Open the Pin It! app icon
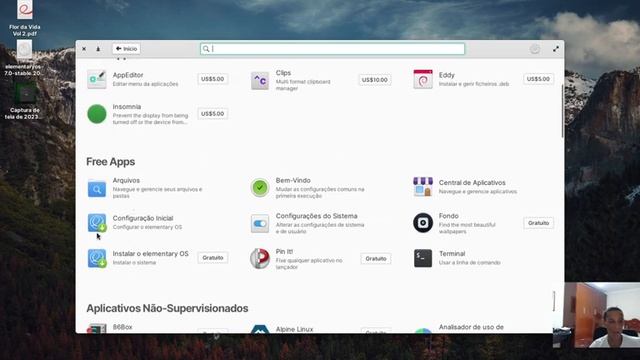The width and height of the screenshot is (640, 360). click(260, 259)
